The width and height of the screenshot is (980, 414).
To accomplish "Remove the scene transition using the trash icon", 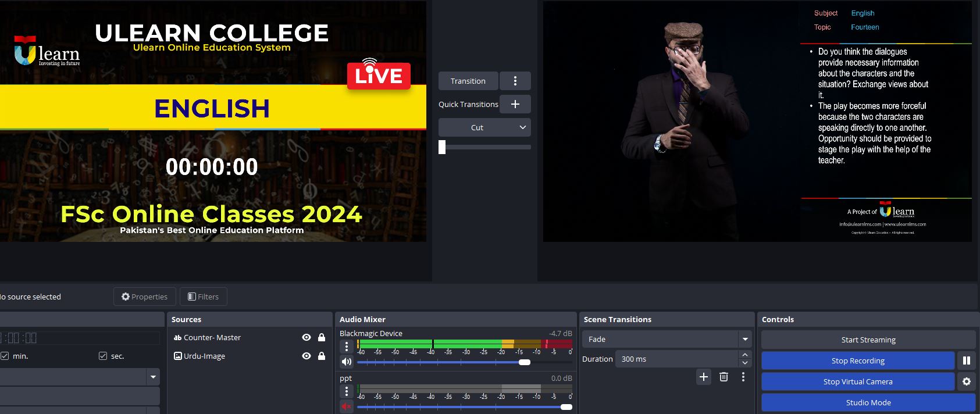I will pyautogui.click(x=724, y=377).
